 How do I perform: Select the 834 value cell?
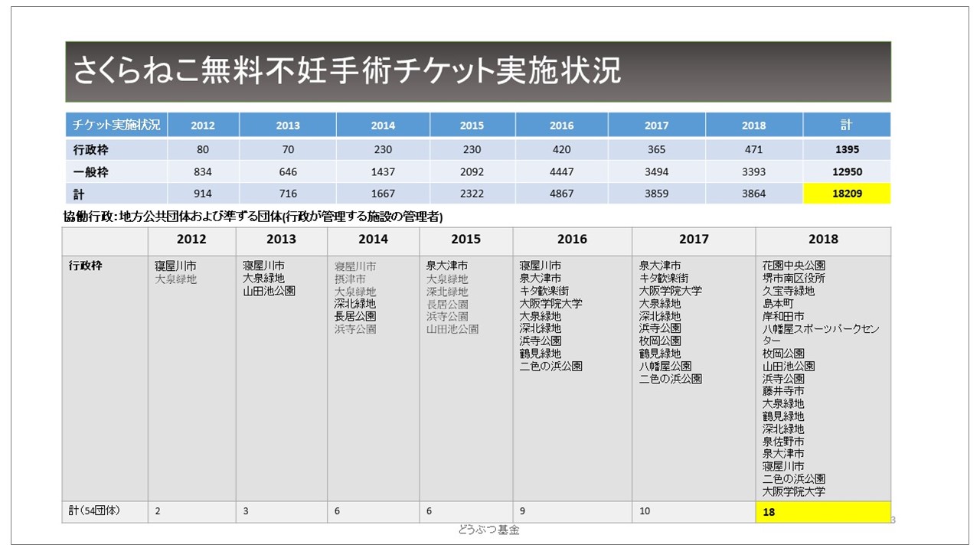coord(203,172)
